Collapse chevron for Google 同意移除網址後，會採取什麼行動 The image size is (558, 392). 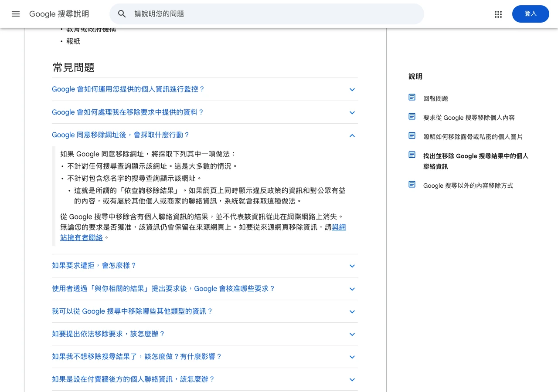pyautogui.click(x=352, y=135)
